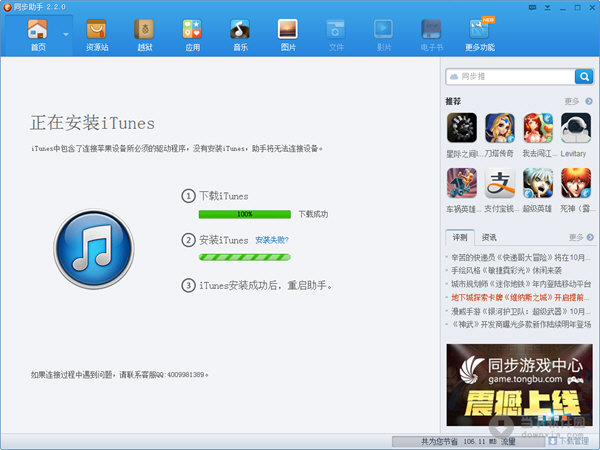Open the red 地下城探索卡牌 article

[520, 297]
